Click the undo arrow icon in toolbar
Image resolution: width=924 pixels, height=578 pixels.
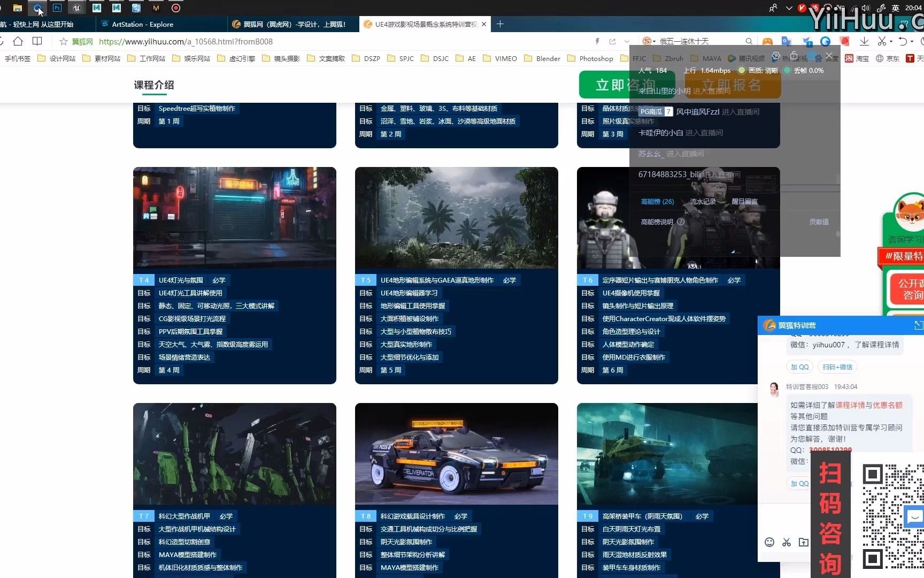click(903, 41)
